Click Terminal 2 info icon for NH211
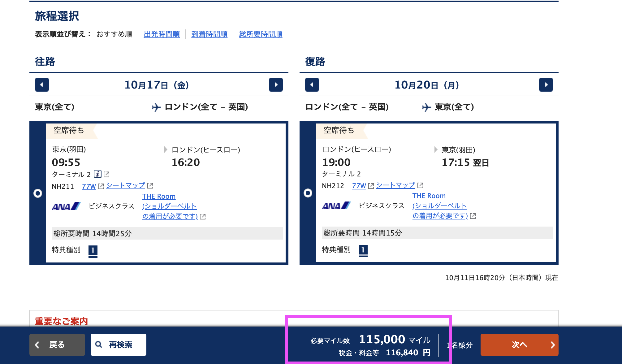This screenshot has width=622, height=364. click(x=97, y=174)
